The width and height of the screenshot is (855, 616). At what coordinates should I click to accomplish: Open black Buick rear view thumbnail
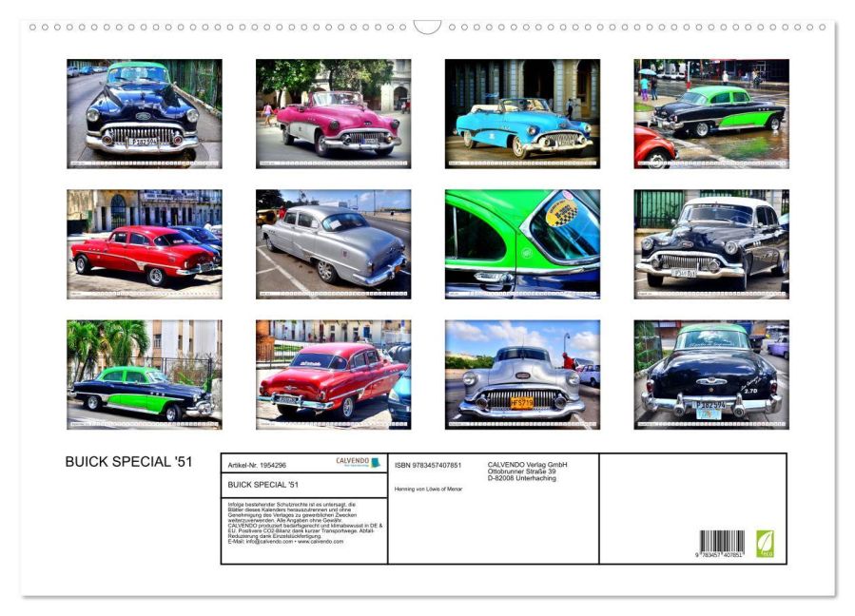711,375
